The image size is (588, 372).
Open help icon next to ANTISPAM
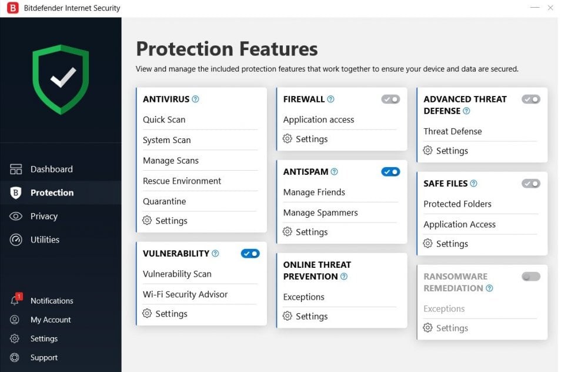point(334,171)
